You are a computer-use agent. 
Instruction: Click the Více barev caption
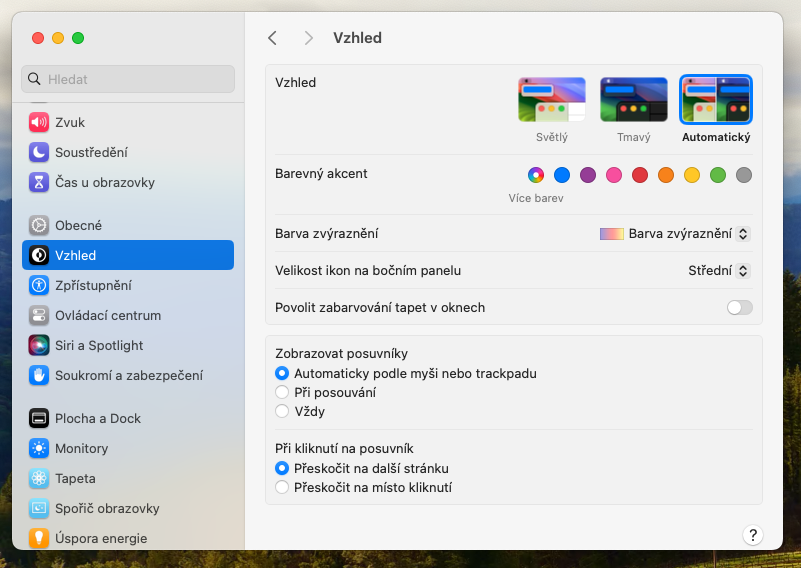click(536, 198)
